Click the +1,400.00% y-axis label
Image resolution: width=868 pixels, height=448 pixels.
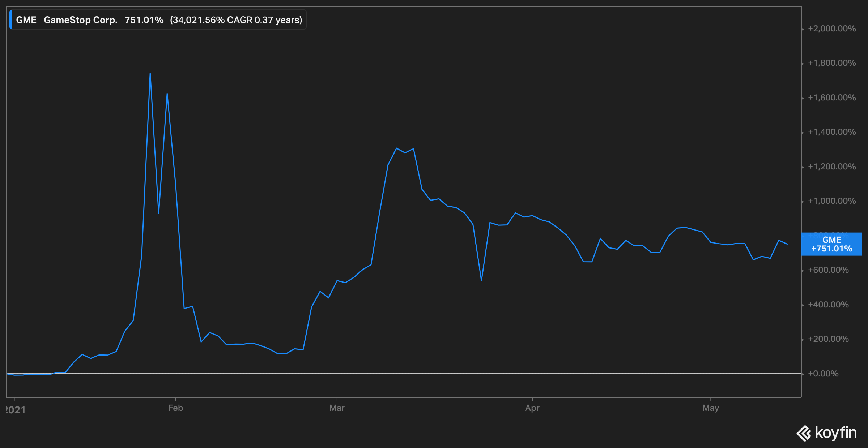coord(831,132)
